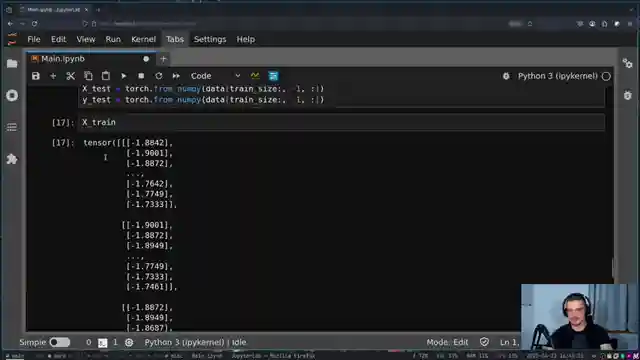Click the debugger bug icon beside kernel name
Image resolution: width=640 pixels, height=360 pixels.
[506, 76]
